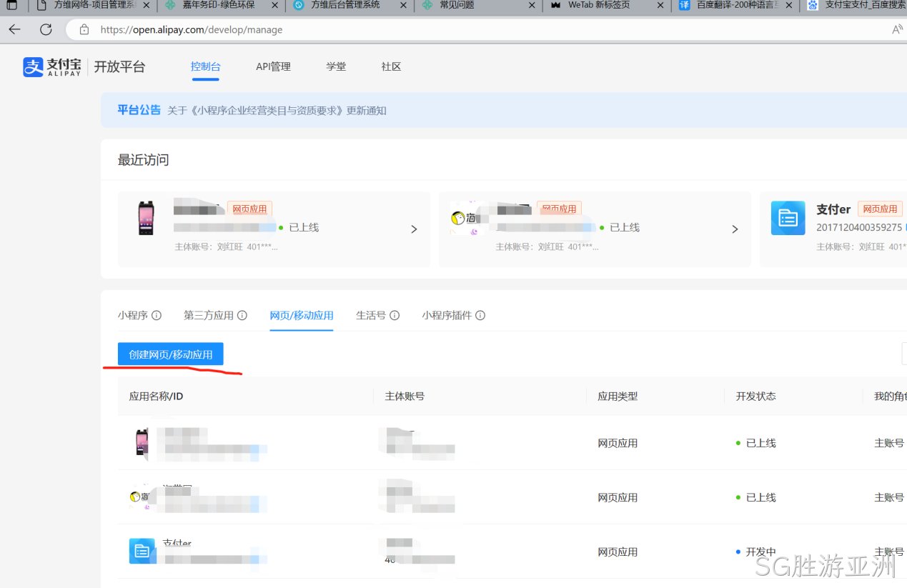This screenshot has width=907, height=588.
Task: Click info icon next to 第三方应用
Action: tap(242, 315)
